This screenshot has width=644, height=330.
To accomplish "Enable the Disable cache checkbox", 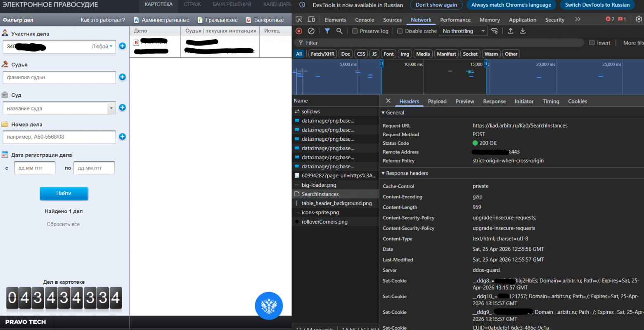I will 400,31.
